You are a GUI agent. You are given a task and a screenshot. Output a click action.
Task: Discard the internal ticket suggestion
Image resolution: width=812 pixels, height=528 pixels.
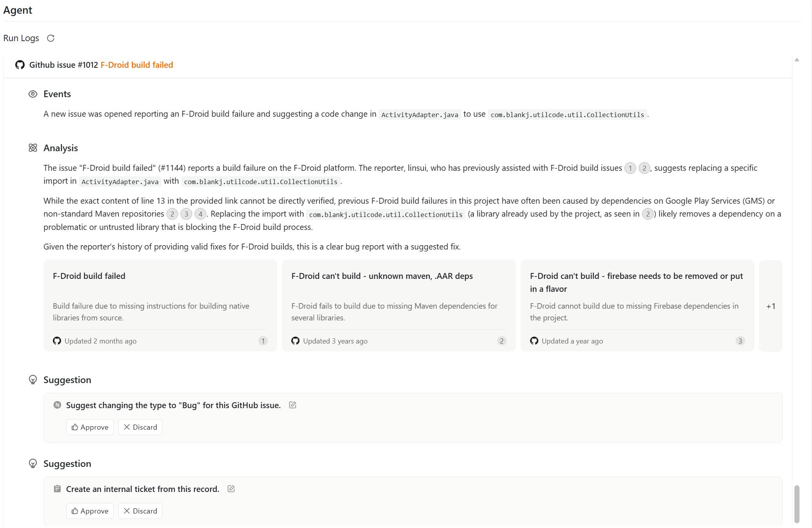(x=140, y=511)
